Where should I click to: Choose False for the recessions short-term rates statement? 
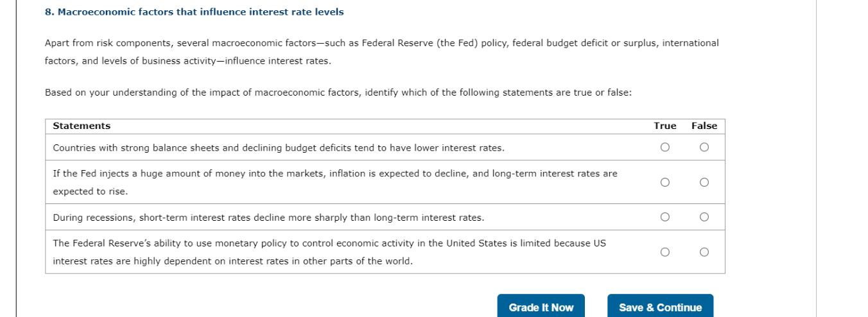pos(704,217)
